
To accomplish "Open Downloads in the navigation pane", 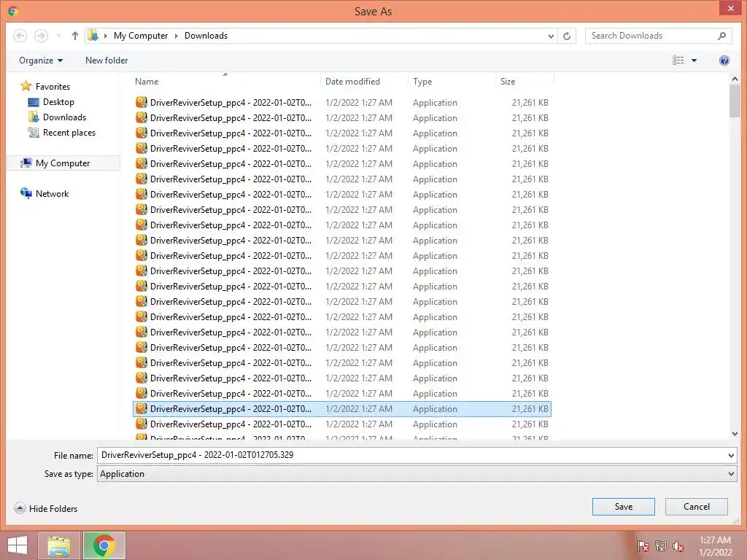I will click(65, 117).
